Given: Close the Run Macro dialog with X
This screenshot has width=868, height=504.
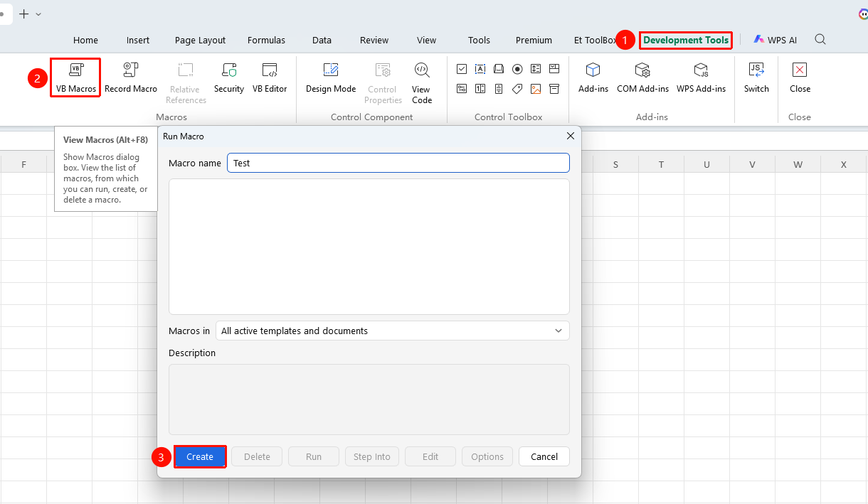Looking at the screenshot, I should 570,136.
